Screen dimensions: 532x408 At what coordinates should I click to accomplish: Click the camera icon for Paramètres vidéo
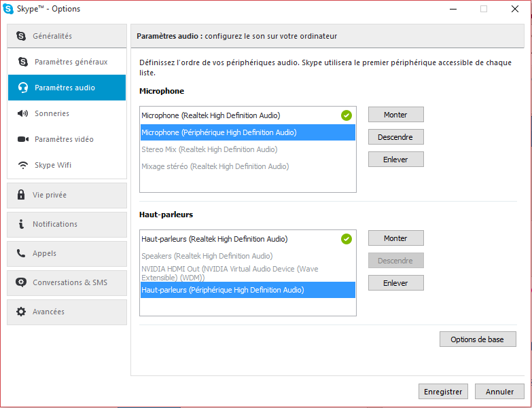(22, 139)
